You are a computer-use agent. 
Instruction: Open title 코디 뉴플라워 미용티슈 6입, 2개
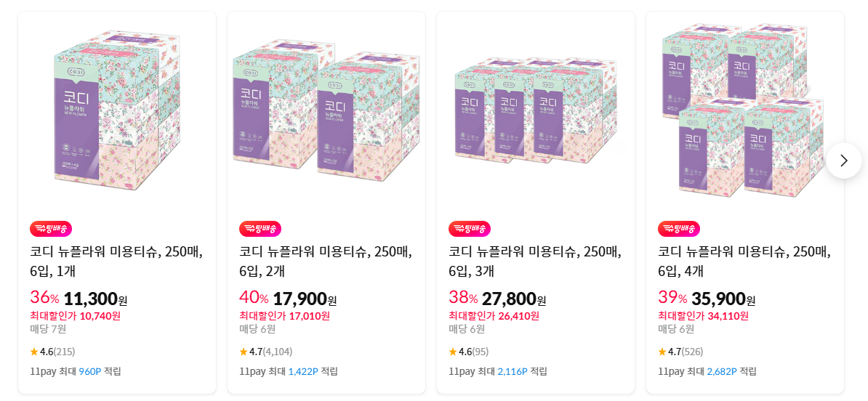click(x=326, y=262)
